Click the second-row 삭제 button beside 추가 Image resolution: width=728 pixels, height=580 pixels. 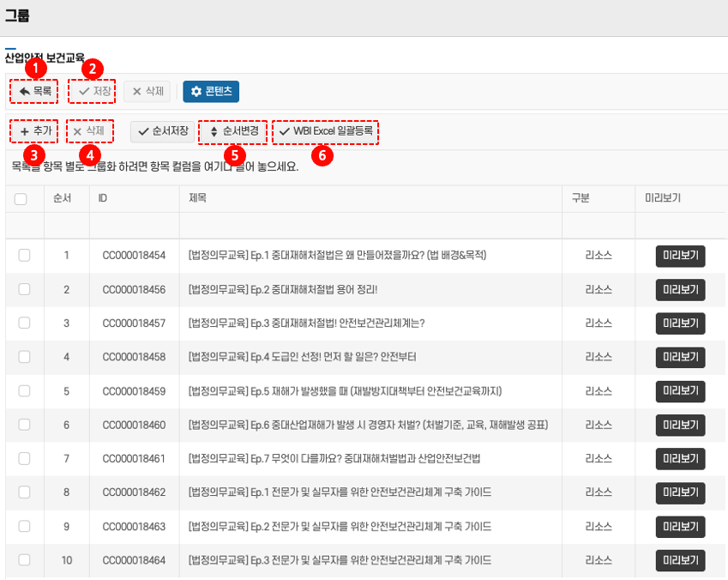[89, 131]
